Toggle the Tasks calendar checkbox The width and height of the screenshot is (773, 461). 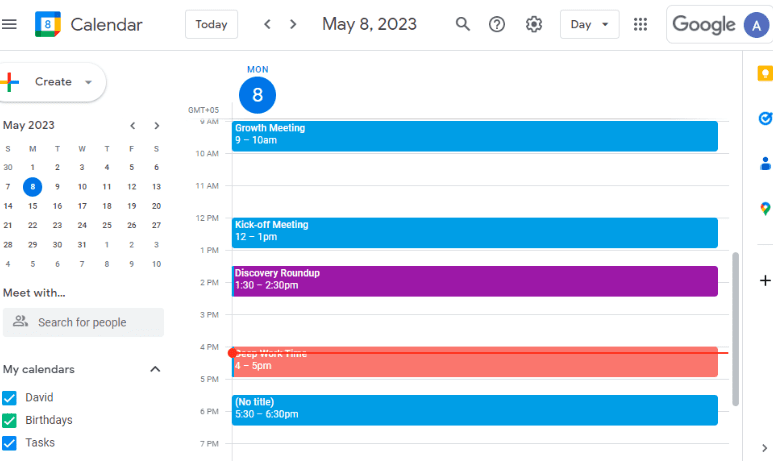(9, 443)
